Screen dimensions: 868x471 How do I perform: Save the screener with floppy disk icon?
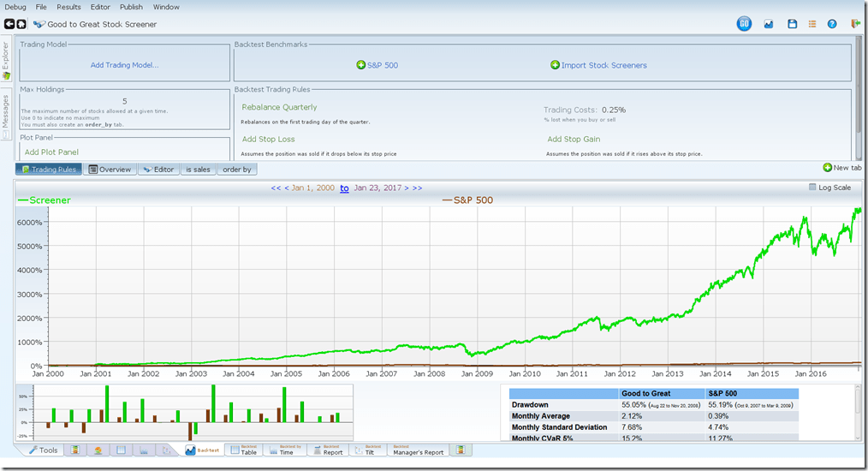tap(792, 24)
